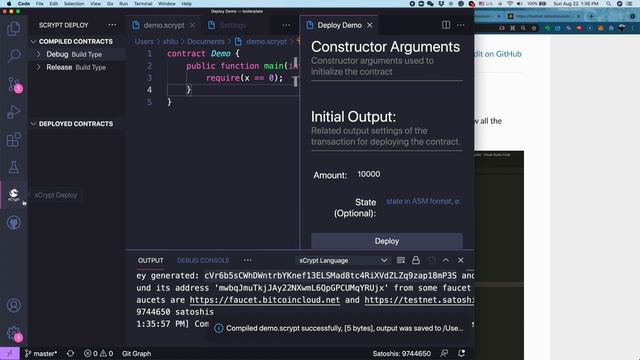Click the Users breadcrumb segment

144,42
